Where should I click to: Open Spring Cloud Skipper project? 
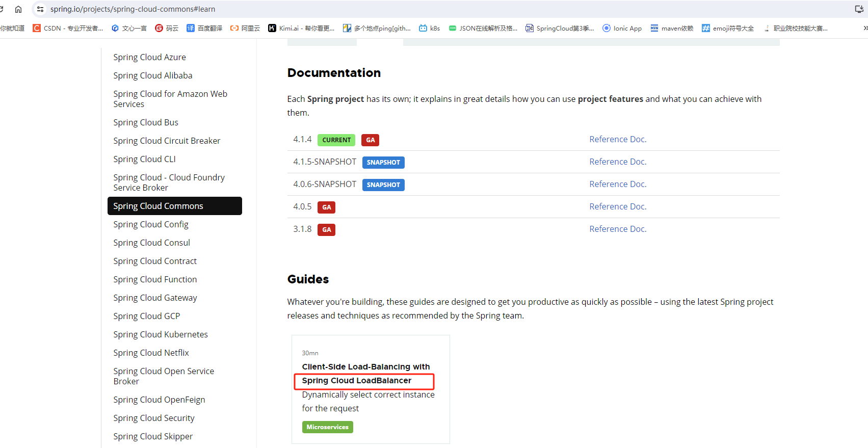(153, 436)
